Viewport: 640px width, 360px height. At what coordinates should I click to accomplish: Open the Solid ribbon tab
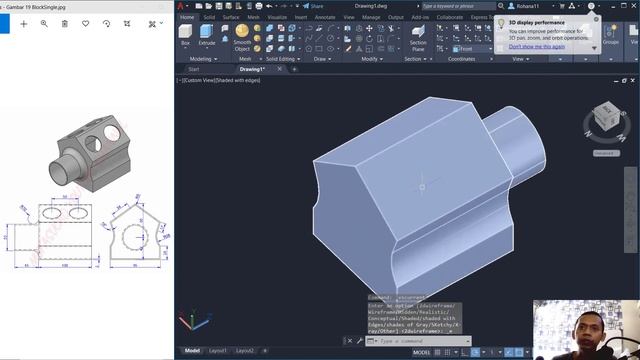pyautogui.click(x=209, y=17)
